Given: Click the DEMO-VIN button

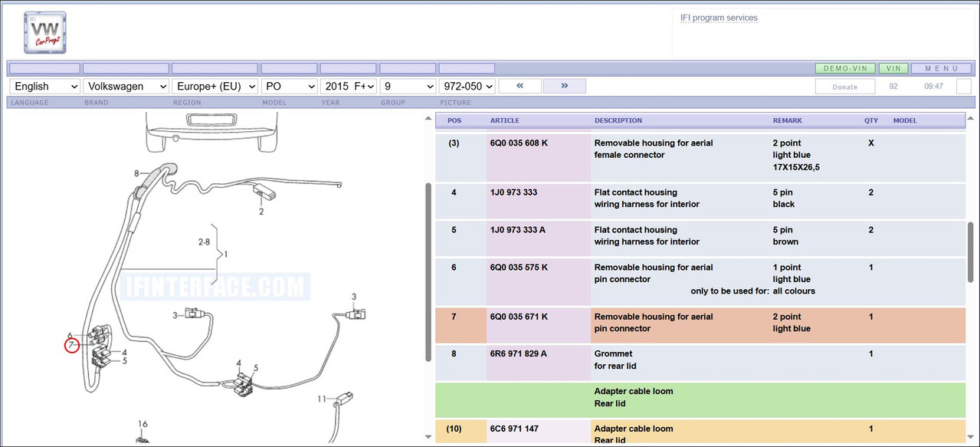Looking at the screenshot, I should pyautogui.click(x=845, y=68).
